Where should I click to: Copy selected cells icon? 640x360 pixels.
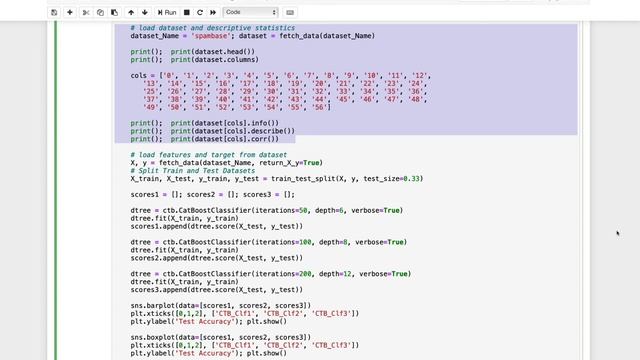pyautogui.click(x=100, y=13)
